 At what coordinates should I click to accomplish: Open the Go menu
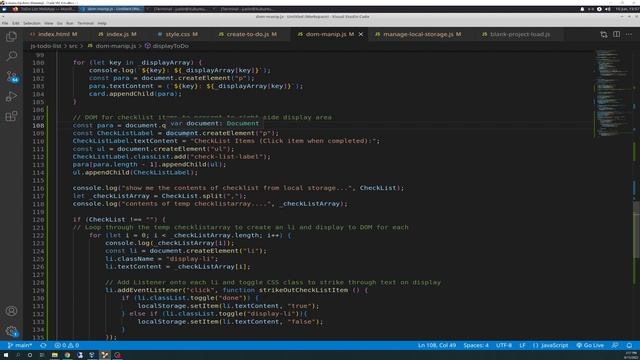pyautogui.click(x=60, y=23)
